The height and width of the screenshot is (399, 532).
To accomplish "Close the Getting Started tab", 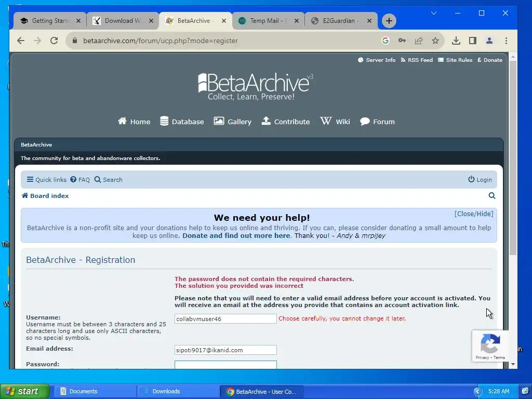I will point(78,21).
